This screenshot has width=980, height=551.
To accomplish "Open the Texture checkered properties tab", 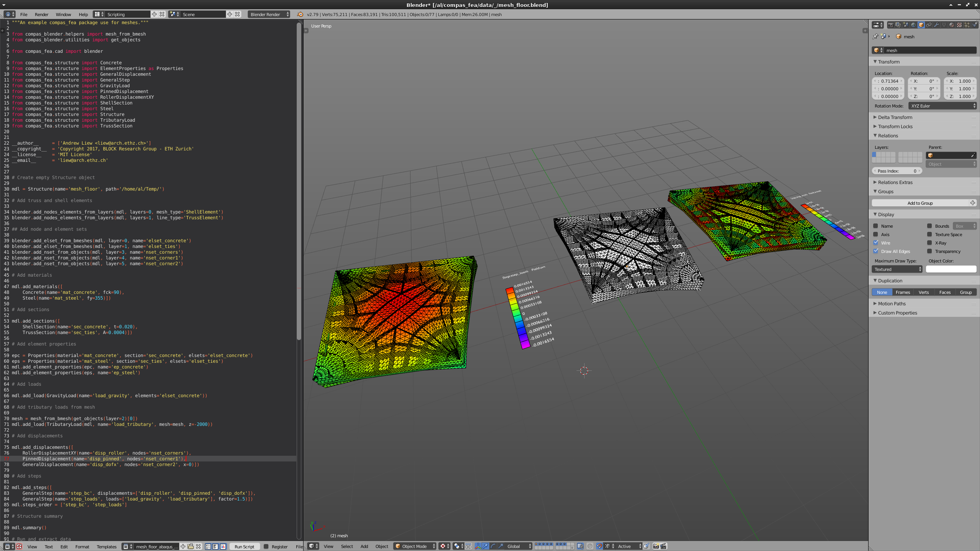I will (x=959, y=24).
